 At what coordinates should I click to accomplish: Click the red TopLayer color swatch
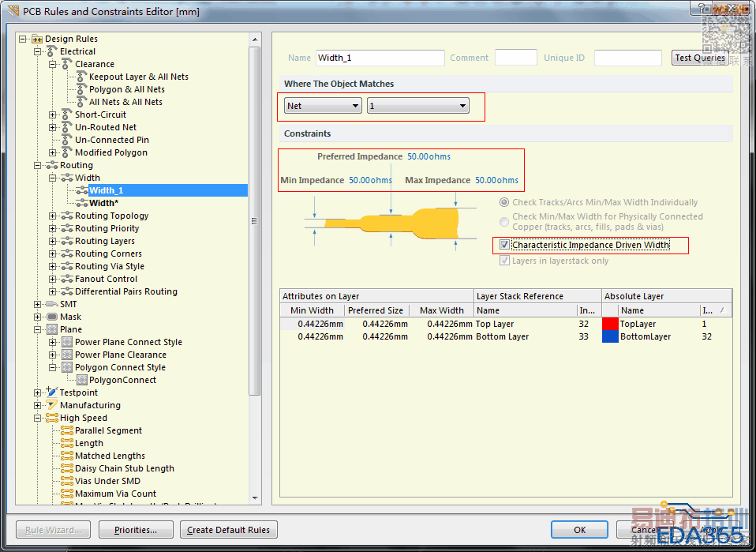point(610,324)
